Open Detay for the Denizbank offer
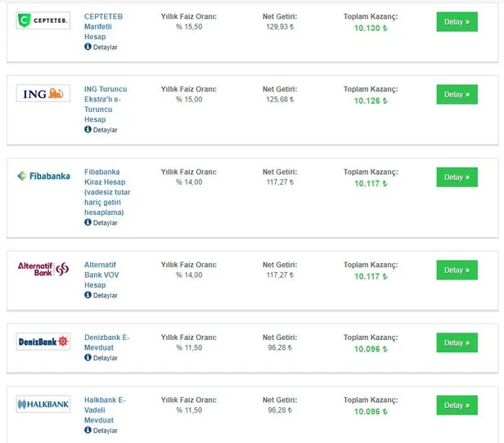Viewport: 504px width, 443px height. (457, 343)
